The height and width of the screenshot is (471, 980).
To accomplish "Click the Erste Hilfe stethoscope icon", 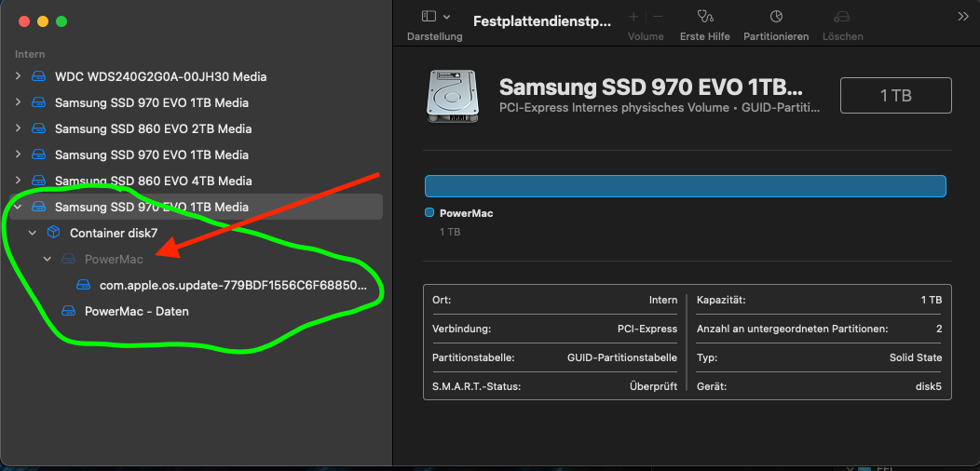I will pos(704,17).
